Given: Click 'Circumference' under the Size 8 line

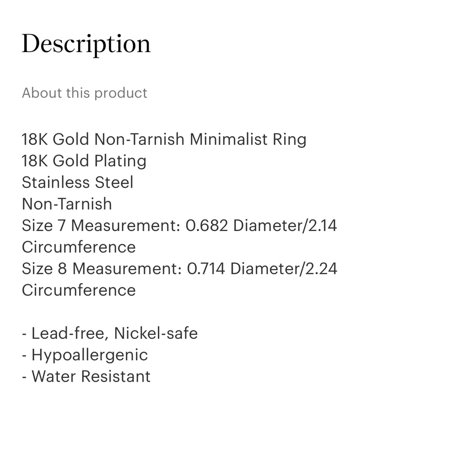Looking at the screenshot, I should tap(78, 290).
